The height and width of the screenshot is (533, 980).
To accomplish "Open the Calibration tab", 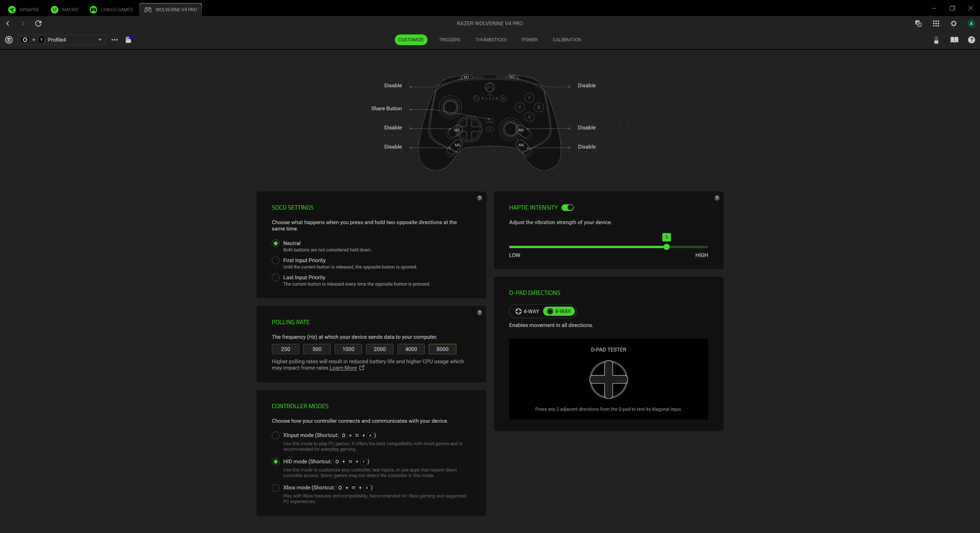I will click(567, 40).
